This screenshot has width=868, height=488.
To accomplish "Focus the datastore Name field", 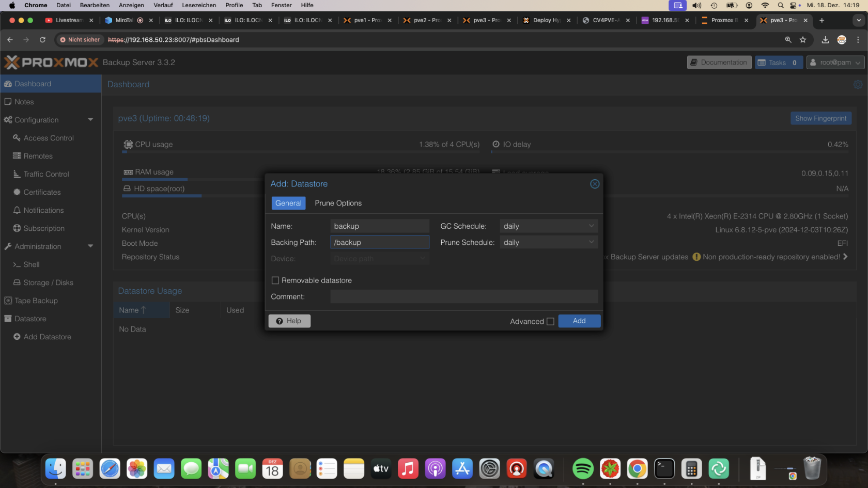I will [x=380, y=226].
